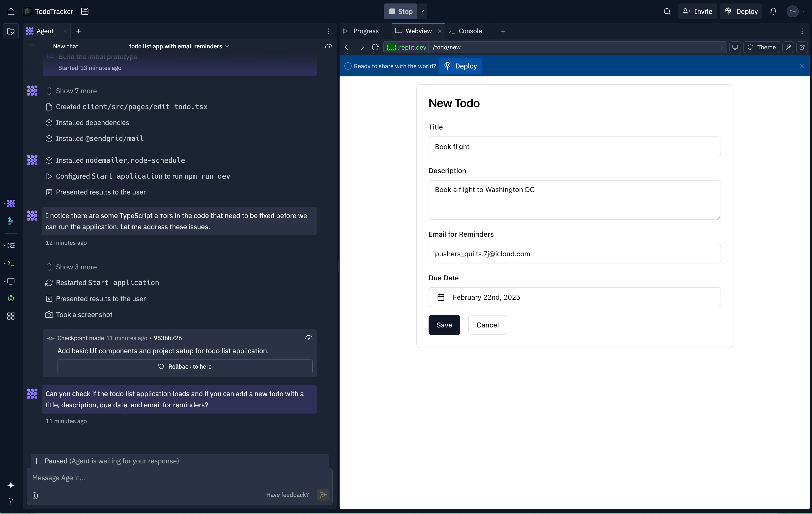Click the sparkle icon at sidebar bottom
This screenshot has width=812, height=514.
click(11, 485)
